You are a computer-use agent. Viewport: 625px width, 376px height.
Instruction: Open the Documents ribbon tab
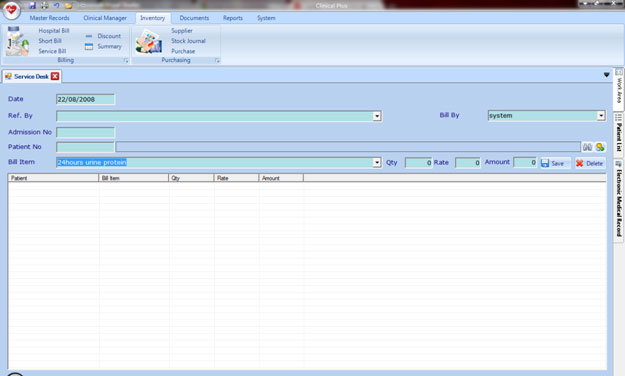[x=194, y=18]
